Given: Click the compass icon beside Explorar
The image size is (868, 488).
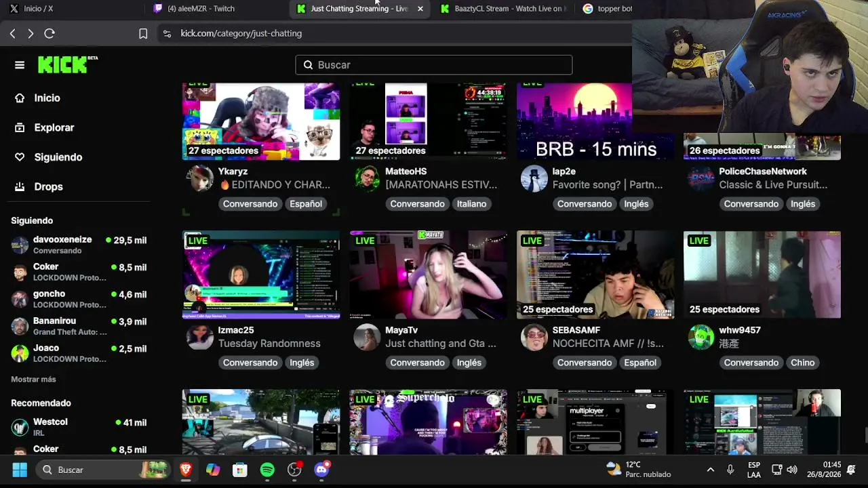Looking at the screenshot, I should pyautogui.click(x=20, y=127).
